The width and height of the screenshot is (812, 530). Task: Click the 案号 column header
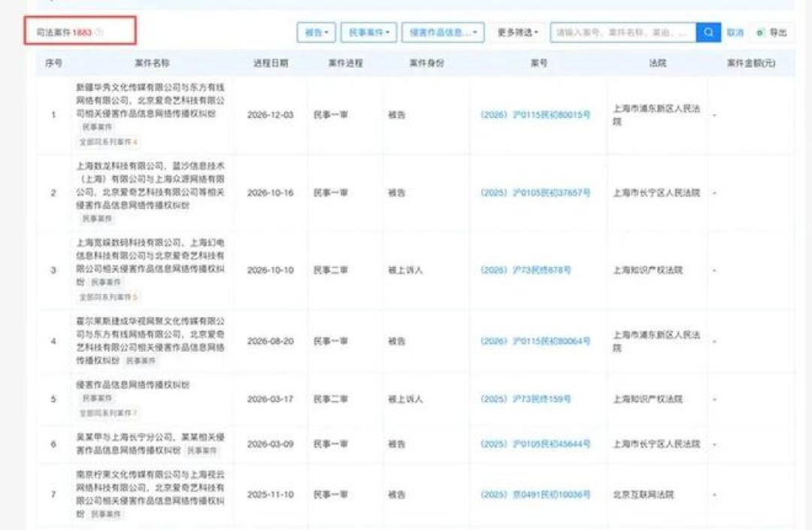(538, 62)
